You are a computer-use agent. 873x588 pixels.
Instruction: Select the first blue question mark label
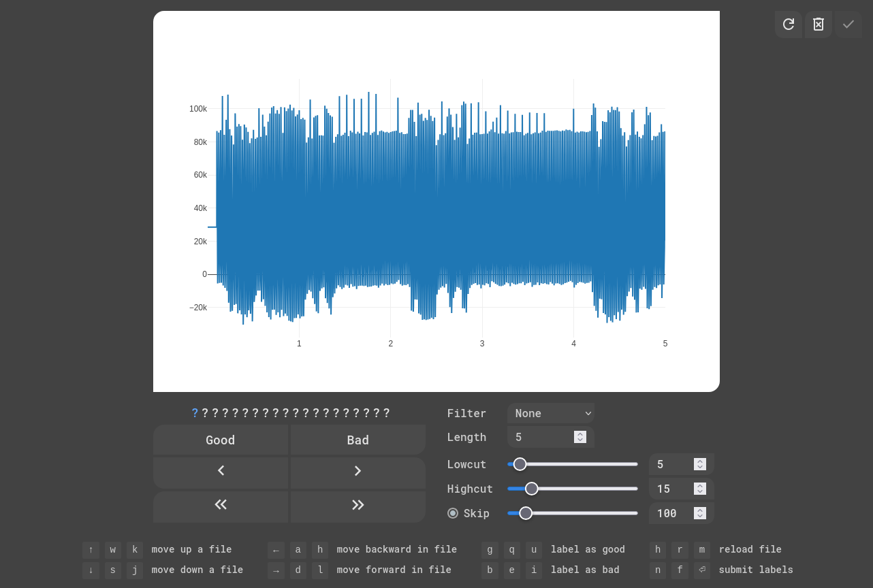[x=195, y=413]
